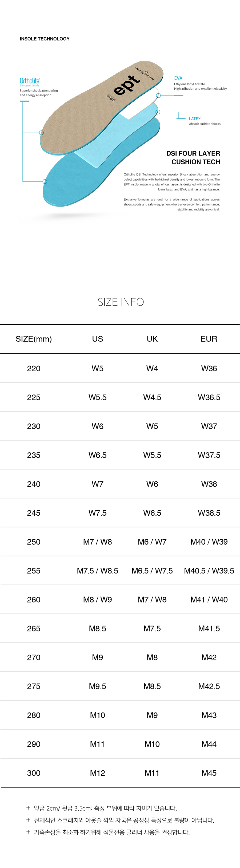Viewport: 240px width, 868px height.
Task: Click the LATEX callout circle marker
Action: pyautogui.click(x=158, y=112)
